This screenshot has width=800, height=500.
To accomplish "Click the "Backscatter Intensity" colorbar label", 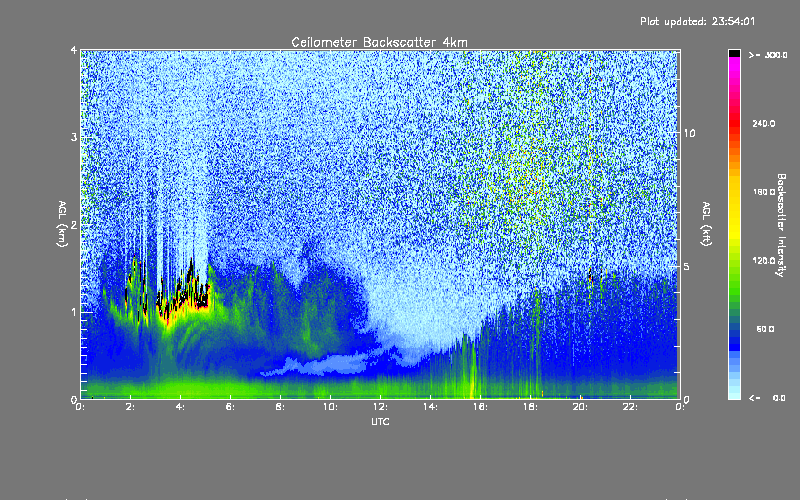I will click(781, 225).
